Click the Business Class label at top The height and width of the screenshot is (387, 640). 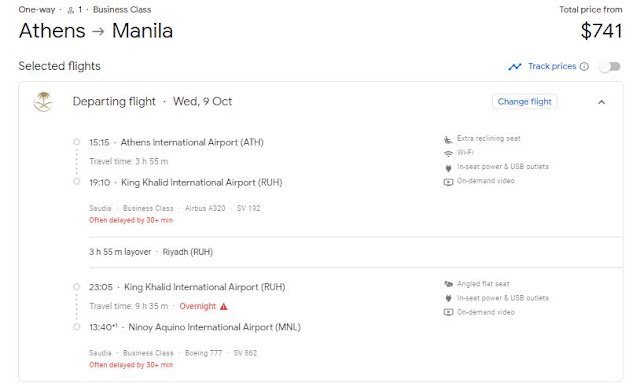click(122, 10)
